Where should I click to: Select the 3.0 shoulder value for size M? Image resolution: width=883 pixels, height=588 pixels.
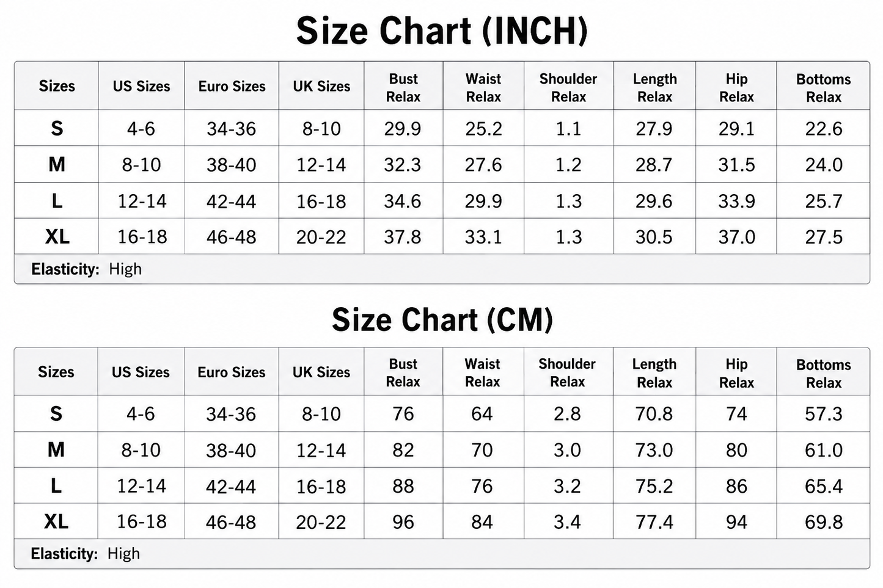point(567,451)
